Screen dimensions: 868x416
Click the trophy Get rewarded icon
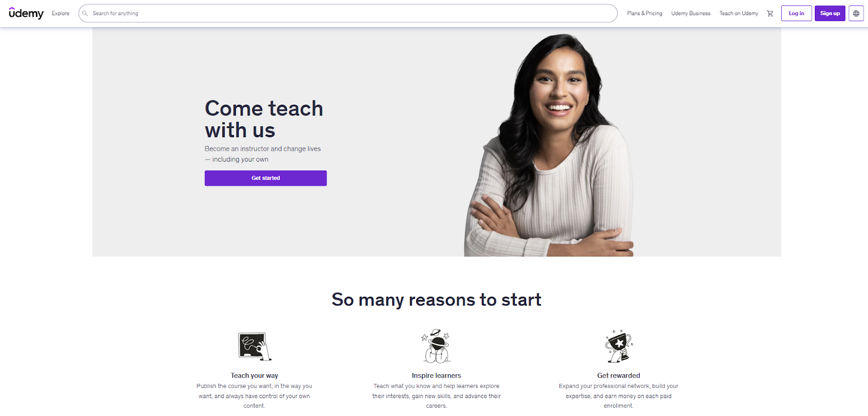pyautogui.click(x=619, y=346)
